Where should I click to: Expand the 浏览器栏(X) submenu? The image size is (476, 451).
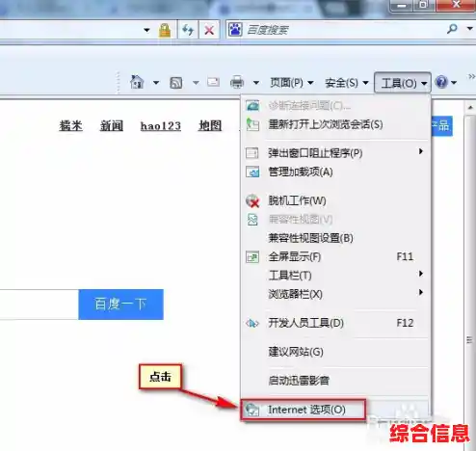335,294
